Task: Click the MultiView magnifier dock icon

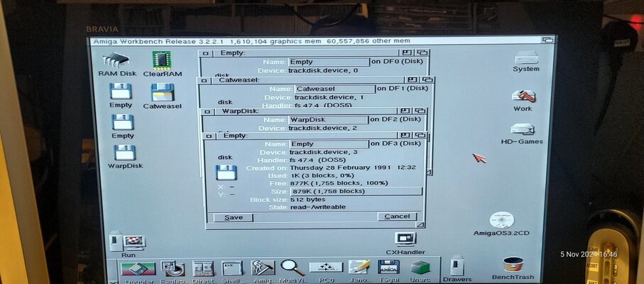Action: [292, 268]
